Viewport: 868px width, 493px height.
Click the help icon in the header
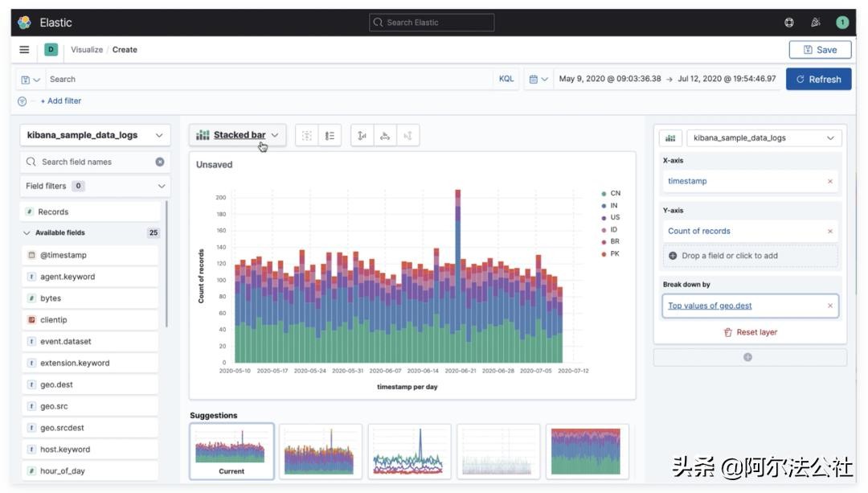(x=789, y=23)
